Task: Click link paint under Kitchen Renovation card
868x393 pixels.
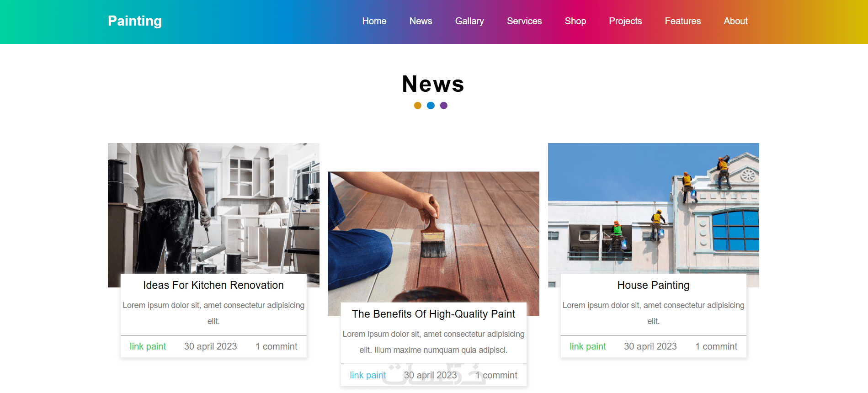Action: [148, 346]
